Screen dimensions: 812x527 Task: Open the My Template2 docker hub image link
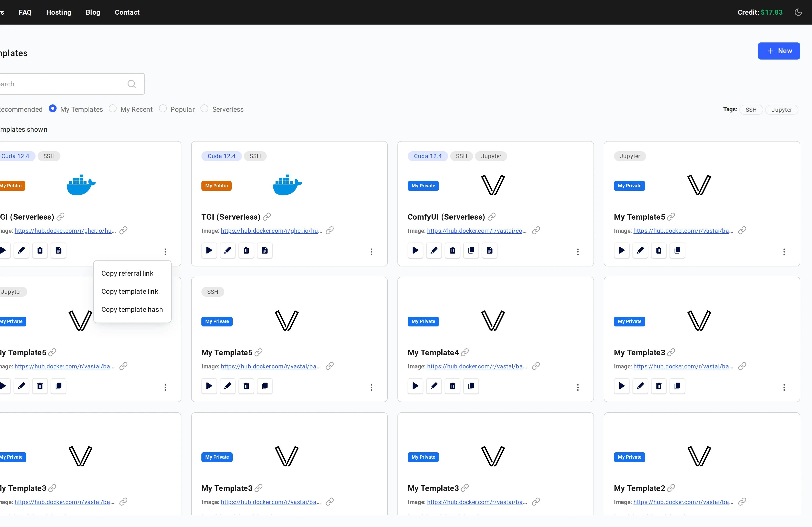click(x=683, y=502)
